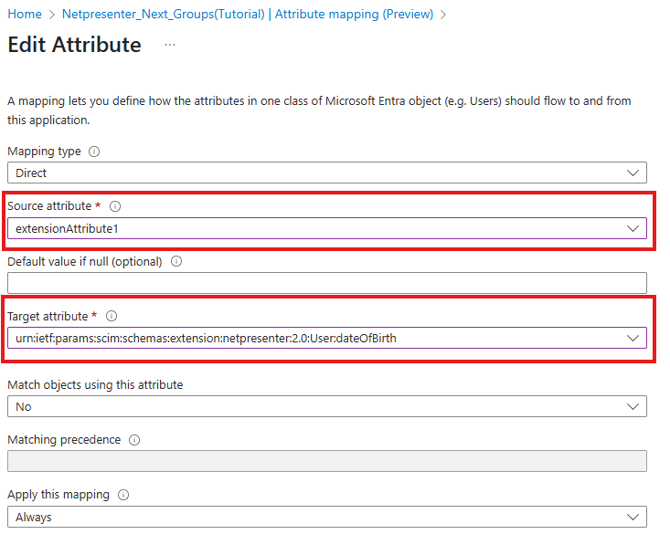This screenshot has width=670, height=545.
Task: Click the Matching precedence field
Action: tap(326, 461)
